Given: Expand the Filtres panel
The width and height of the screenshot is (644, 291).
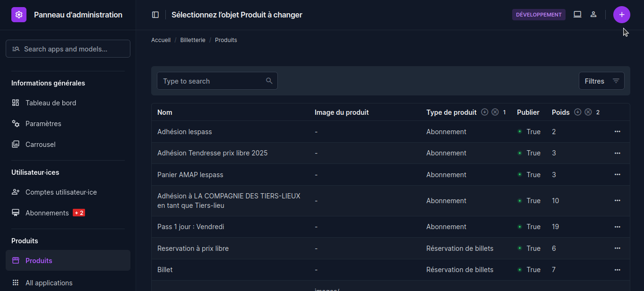Looking at the screenshot, I should point(601,81).
